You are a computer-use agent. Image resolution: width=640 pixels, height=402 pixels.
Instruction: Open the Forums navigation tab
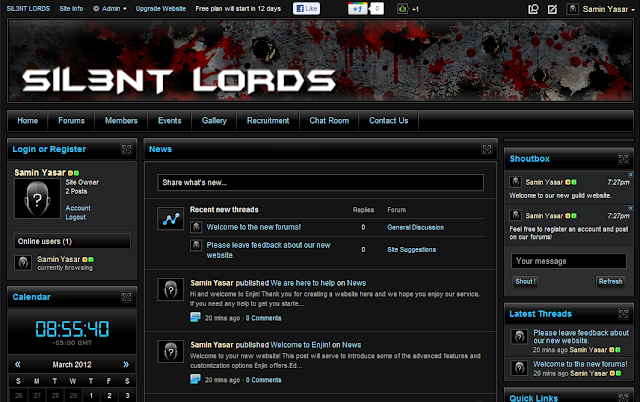(x=71, y=121)
